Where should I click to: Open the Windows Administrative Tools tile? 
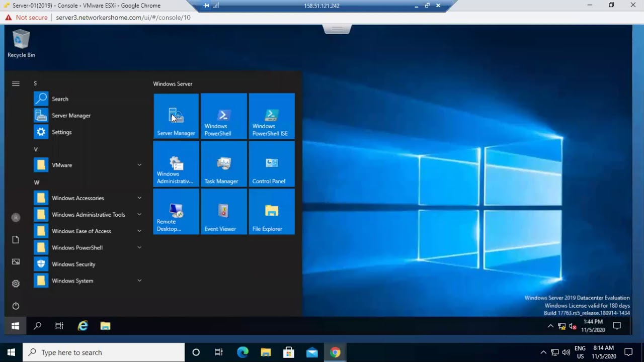pos(176,164)
